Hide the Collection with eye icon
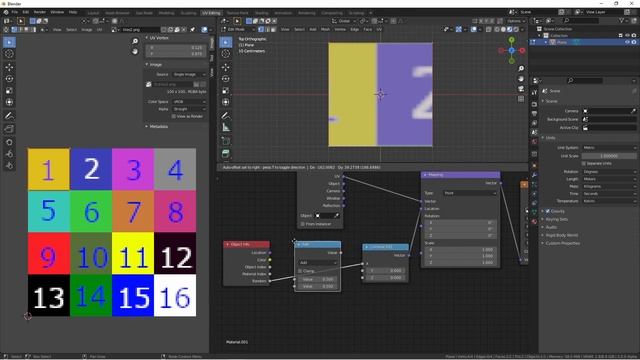This screenshot has height=360, width=640. tap(627, 36)
